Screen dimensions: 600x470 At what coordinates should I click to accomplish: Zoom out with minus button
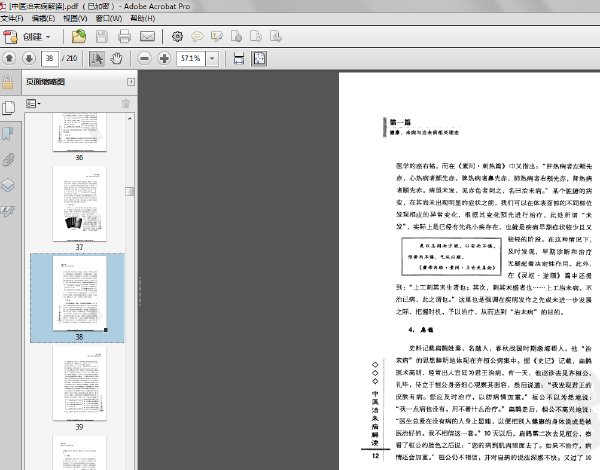coord(144,59)
